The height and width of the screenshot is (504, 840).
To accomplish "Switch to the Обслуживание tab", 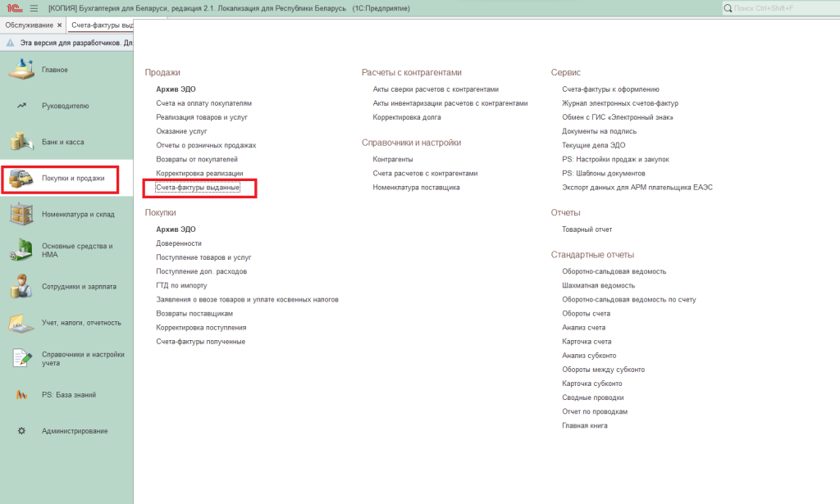I will pos(30,25).
